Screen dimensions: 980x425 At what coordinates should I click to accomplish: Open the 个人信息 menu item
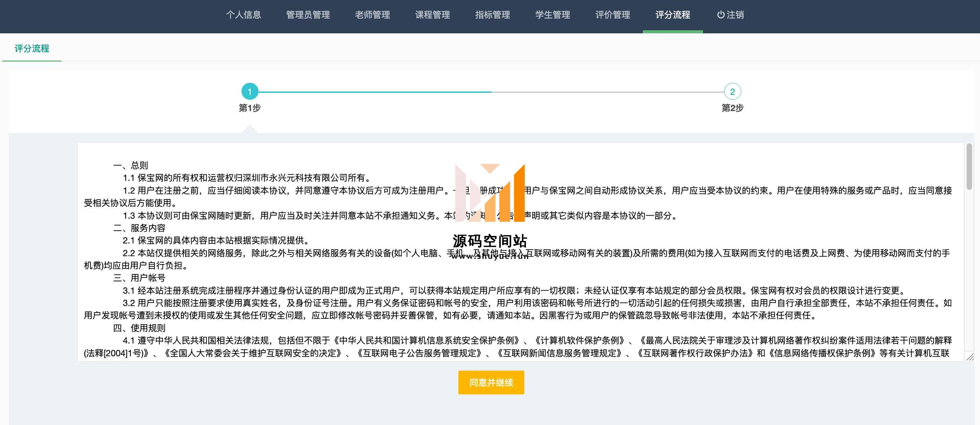244,15
